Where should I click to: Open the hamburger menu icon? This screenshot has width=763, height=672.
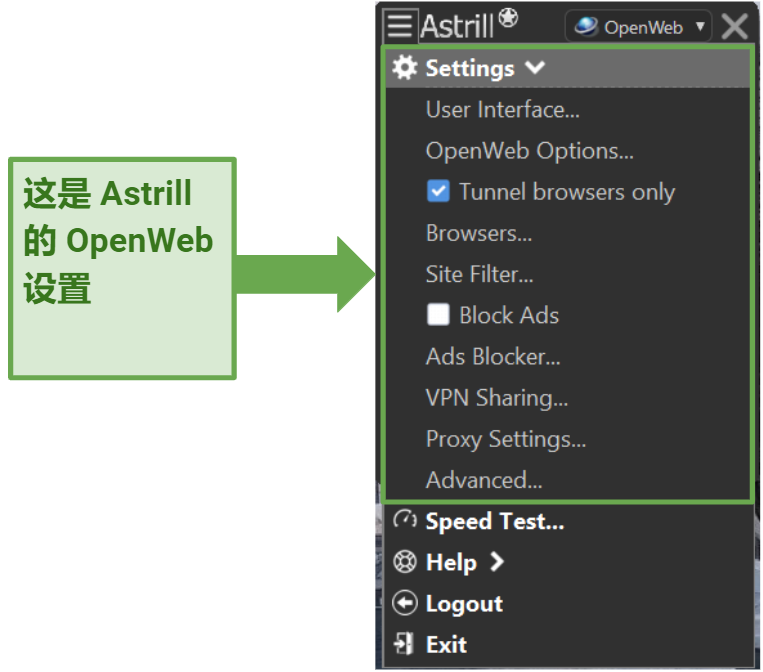tap(400, 25)
